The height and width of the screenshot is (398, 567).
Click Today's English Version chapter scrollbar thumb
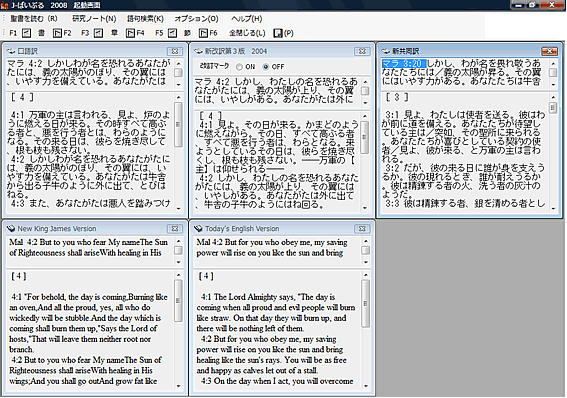coord(365,303)
